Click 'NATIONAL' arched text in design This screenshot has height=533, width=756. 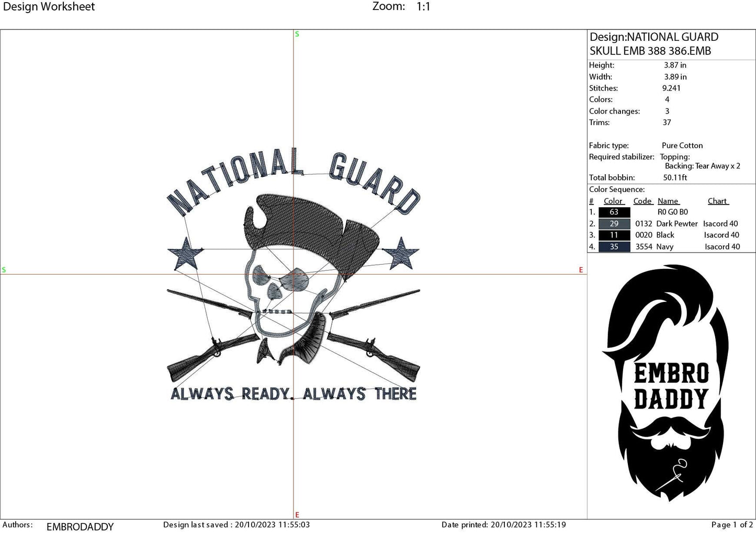[235, 181]
